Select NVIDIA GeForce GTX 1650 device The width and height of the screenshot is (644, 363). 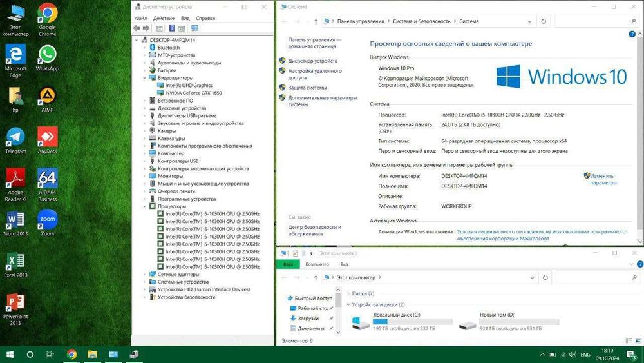(x=193, y=93)
